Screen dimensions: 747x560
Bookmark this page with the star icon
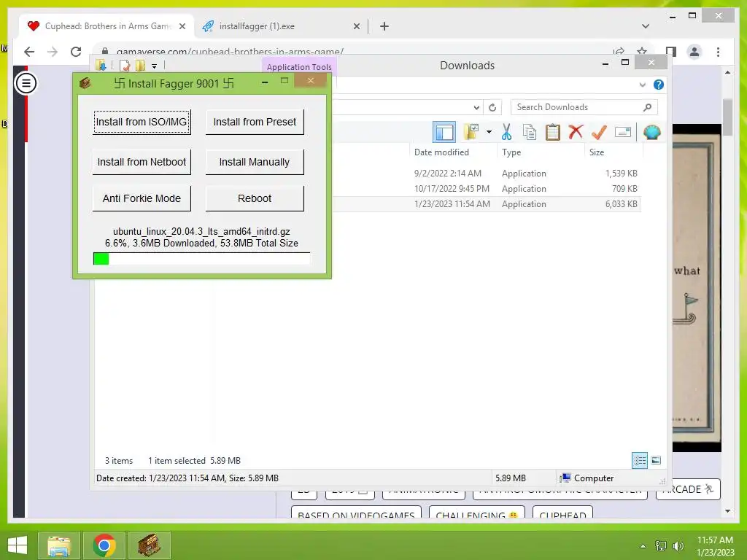[x=642, y=52]
